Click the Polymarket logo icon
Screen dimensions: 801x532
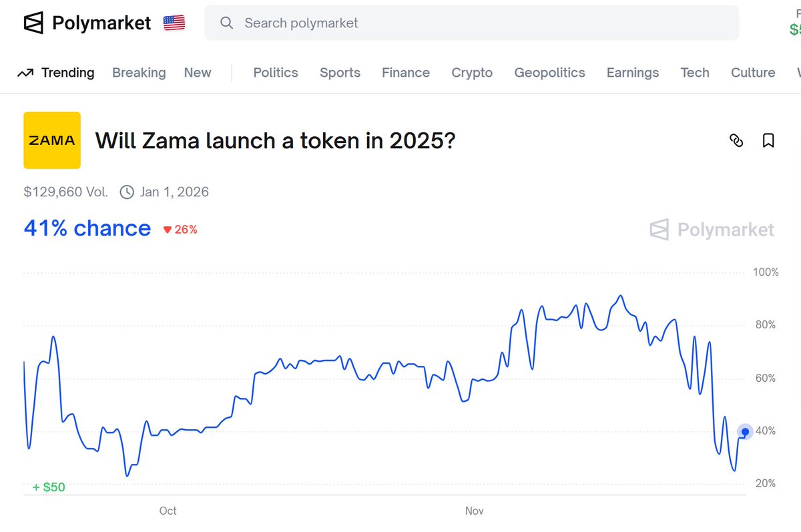point(33,23)
